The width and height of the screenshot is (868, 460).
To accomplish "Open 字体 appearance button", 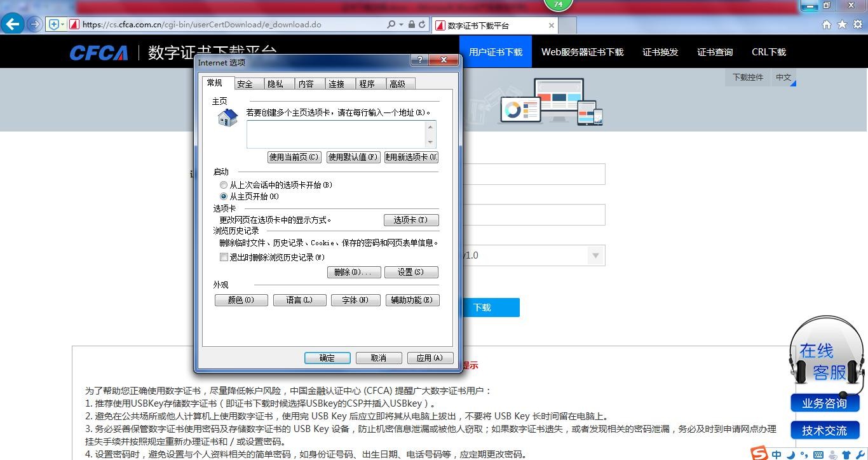I will 356,300.
